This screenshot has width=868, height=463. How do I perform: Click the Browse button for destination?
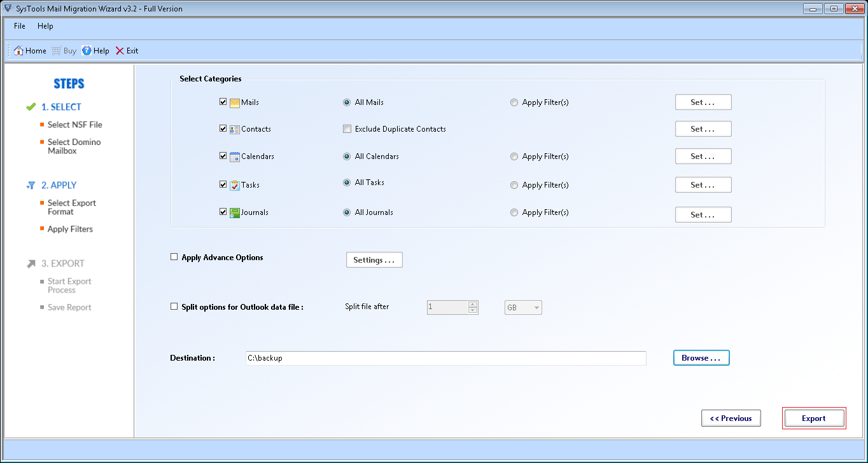pos(701,358)
